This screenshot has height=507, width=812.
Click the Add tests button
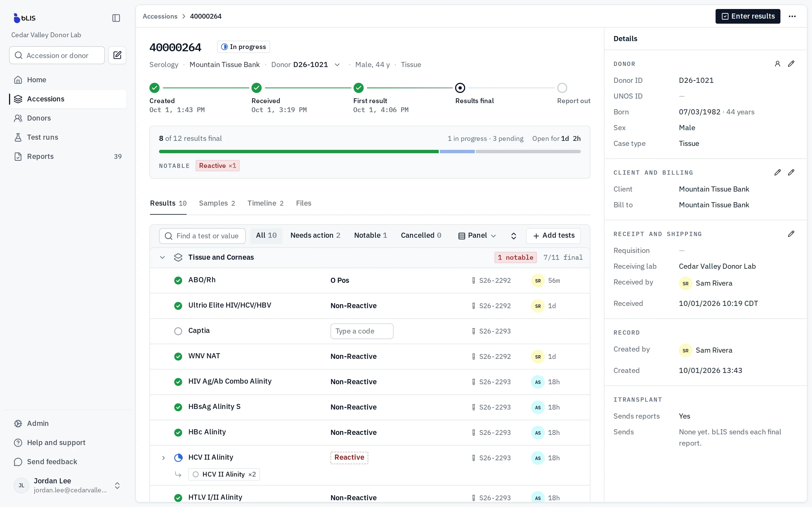click(553, 235)
